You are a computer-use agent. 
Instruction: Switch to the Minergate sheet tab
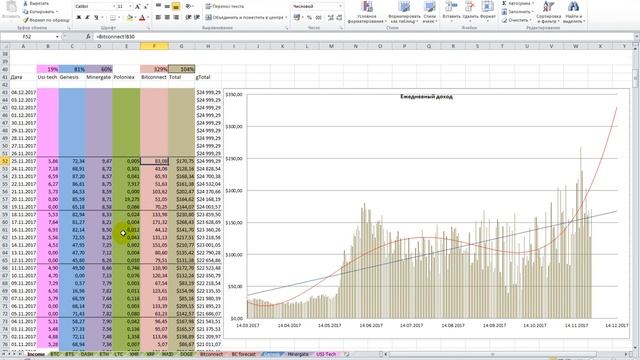pos(298,354)
